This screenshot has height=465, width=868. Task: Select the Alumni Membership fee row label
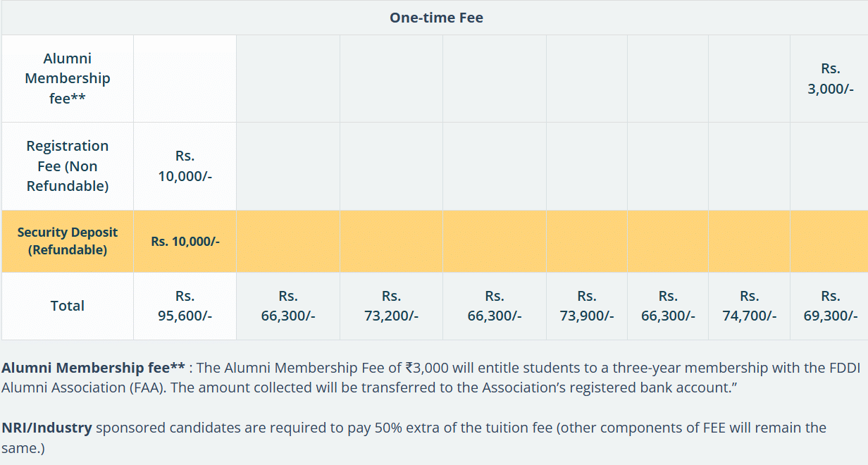[x=67, y=78]
